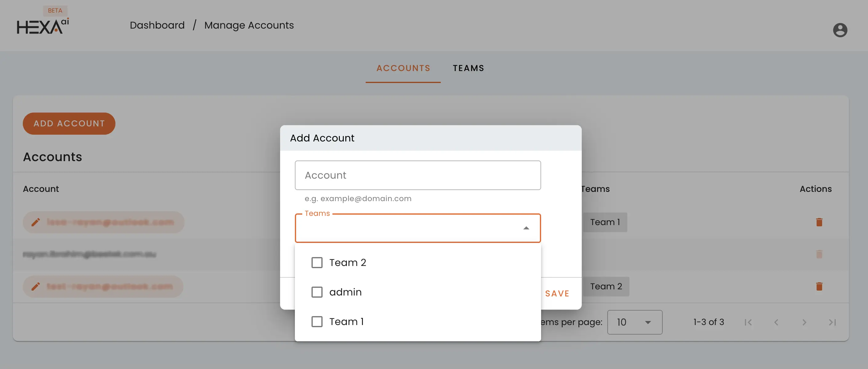Screen dimensions: 868x369
Task: Switch to the Teams tab
Action: pyautogui.click(x=468, y=68)
